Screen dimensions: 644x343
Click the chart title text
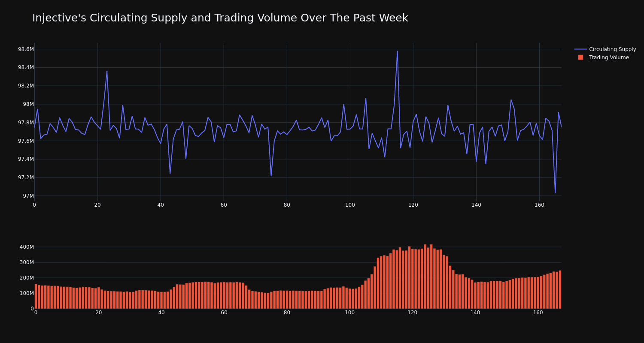pos(220,18)
